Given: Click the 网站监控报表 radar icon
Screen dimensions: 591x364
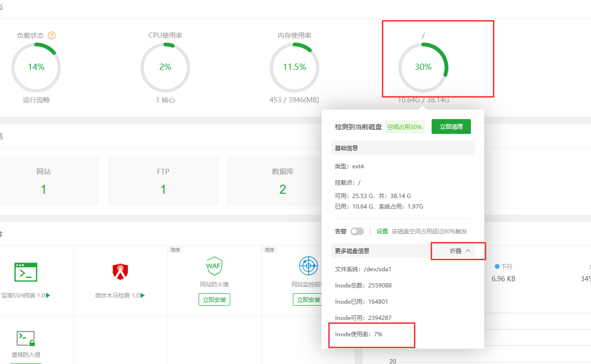Looking at the screenshot, I should coord(308,265).
